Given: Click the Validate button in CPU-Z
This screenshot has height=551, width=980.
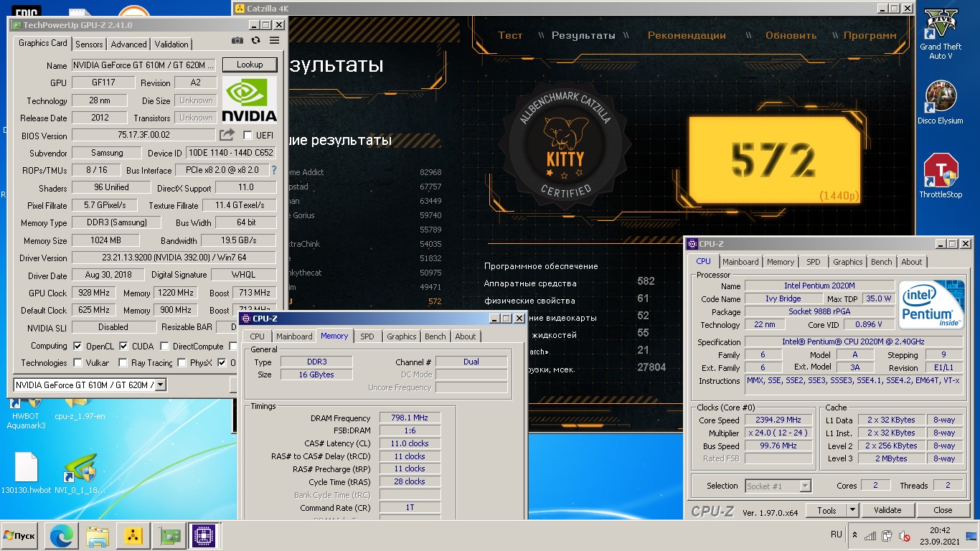Looking at the screenshot, I should (887, 510).
